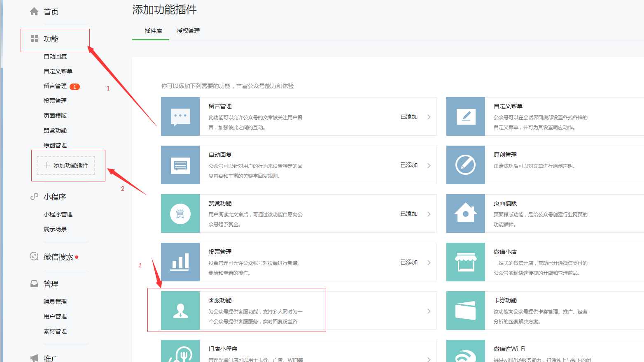Click the 赞赏功能 赏 icon
Screen dimensions: 644x362
(180, 213)
